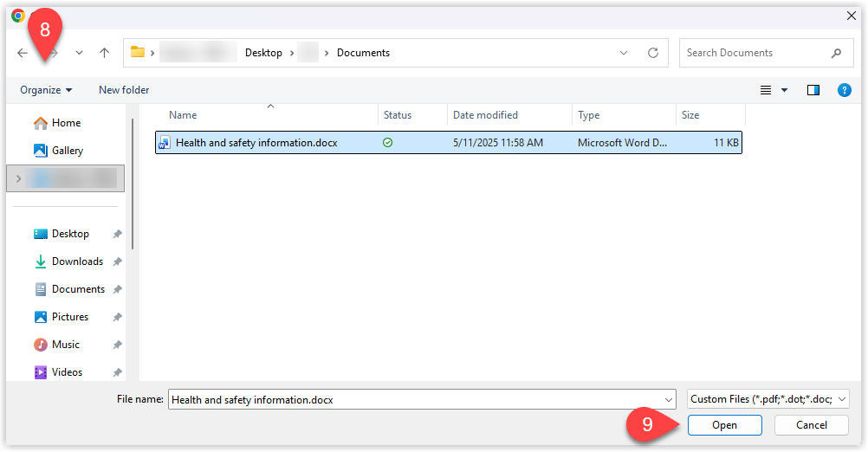The height and width of the screenshot is (452, 868).
Task: Click the pin icon beside Music
Action: click(x=117, y=345)
